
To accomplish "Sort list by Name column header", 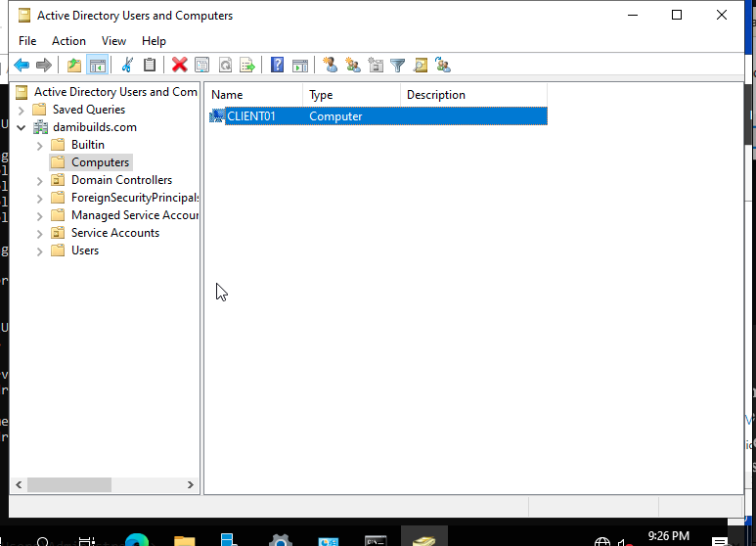I will click(254, 95).
